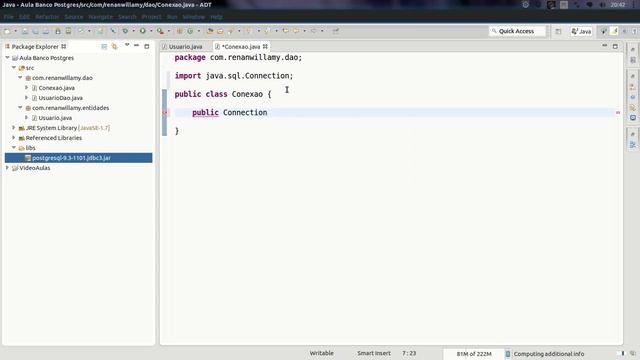This screenshot has height=360, width=640.
Task: Close the Conexao.java editor tab
Action: click(265, 47)
